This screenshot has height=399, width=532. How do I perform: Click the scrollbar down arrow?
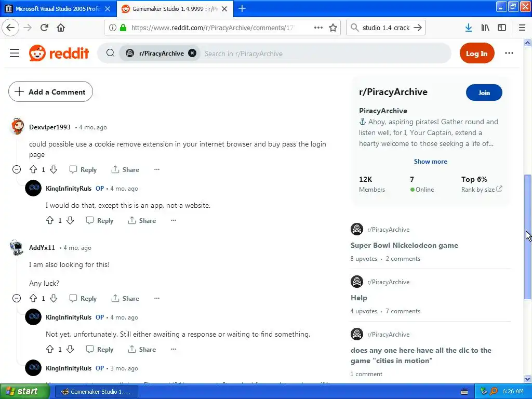point(527,379)
